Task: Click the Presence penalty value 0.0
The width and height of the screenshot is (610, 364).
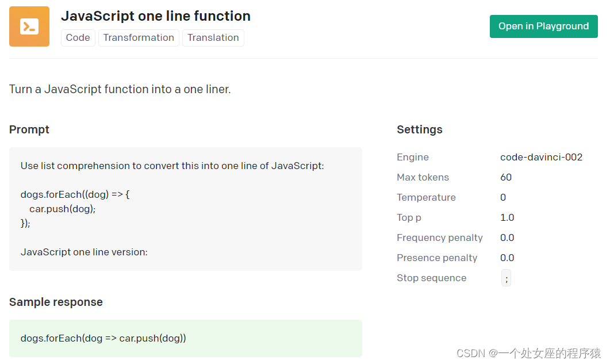Action: [x=507, y=258]
